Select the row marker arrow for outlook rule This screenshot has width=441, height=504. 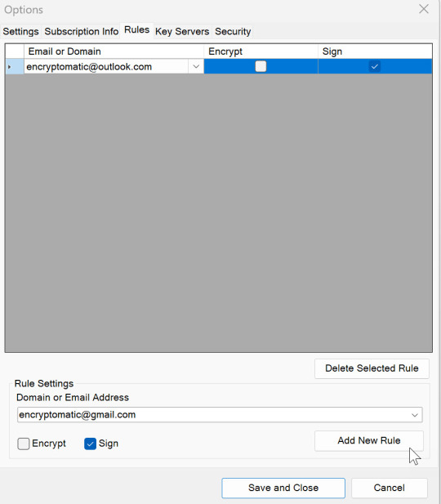pos(15,66)
